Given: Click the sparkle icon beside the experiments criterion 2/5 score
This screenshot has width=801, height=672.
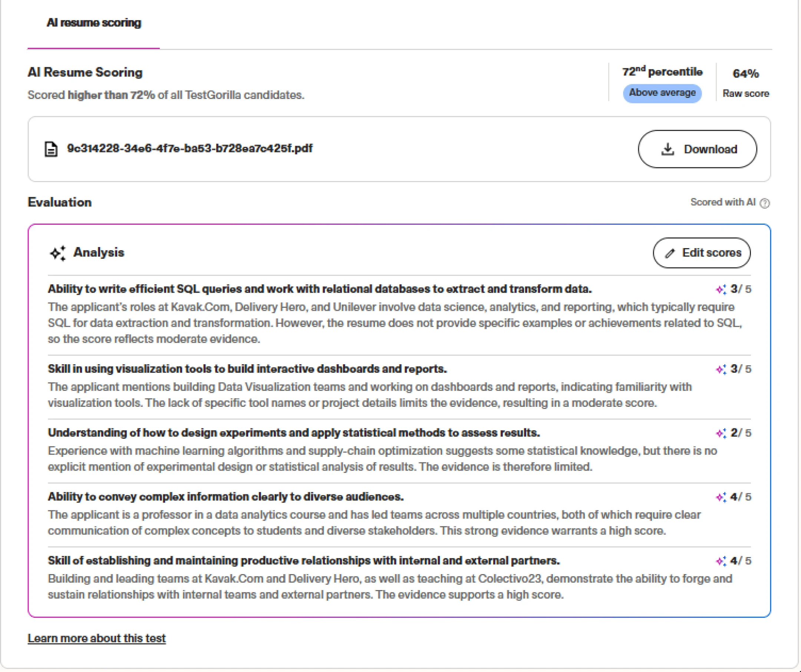Looking at the screenshot, I should tap(720, 433).
